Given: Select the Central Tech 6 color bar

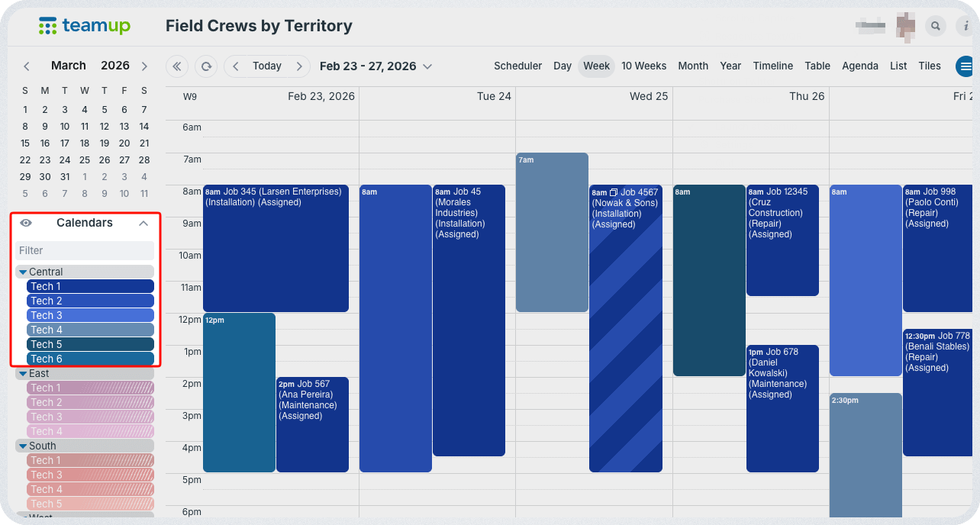Looking at the screenshot, I should pyautogui.click(x=90, y=359).
